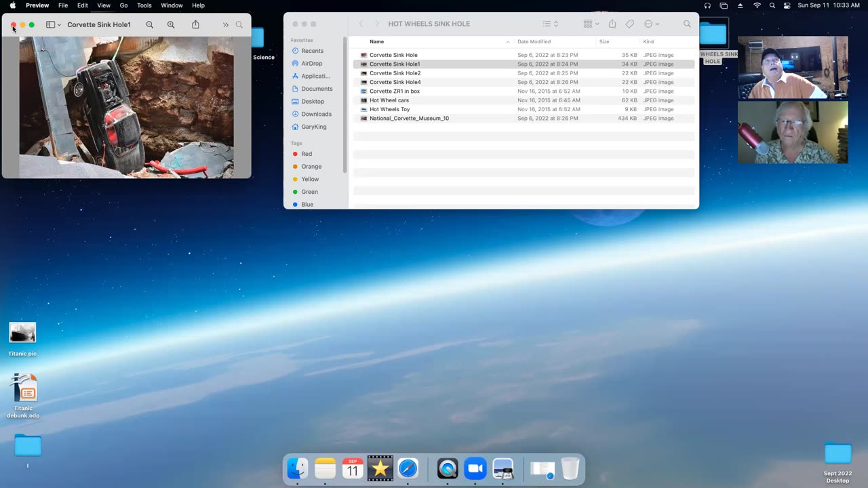
Task: Click the Share icon in Preview
Action: coord(195,24)
